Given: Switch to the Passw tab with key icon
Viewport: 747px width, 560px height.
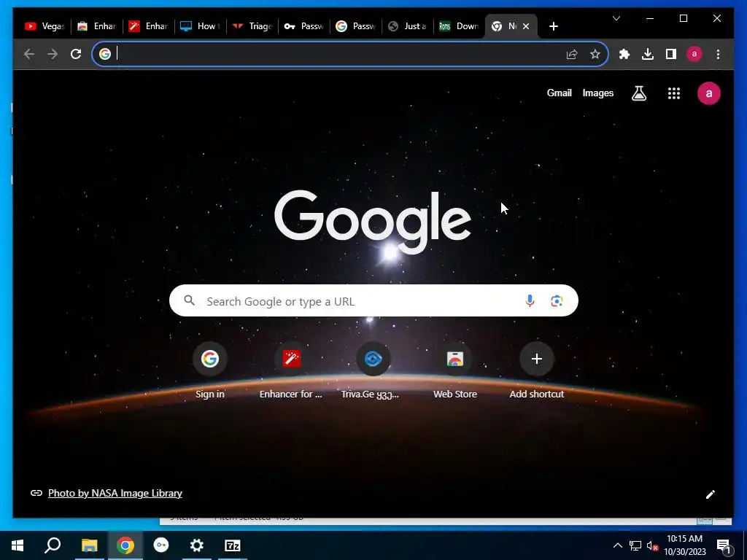Looking at the screenshot, I should coord(304,26).
